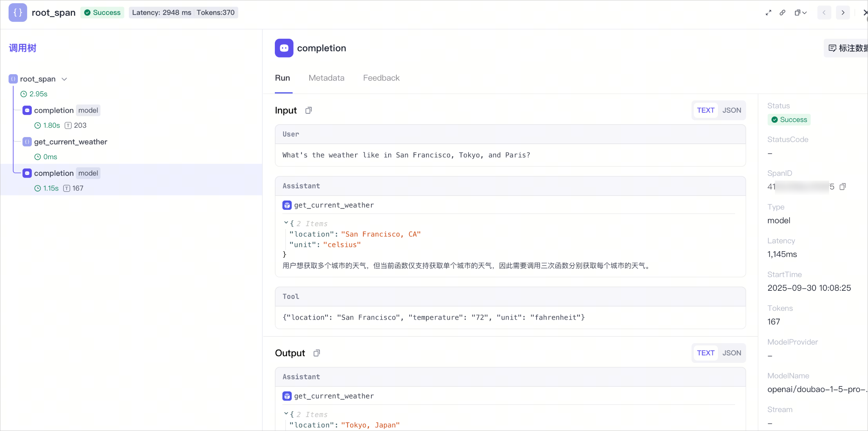Copy the Output section content

317,353
